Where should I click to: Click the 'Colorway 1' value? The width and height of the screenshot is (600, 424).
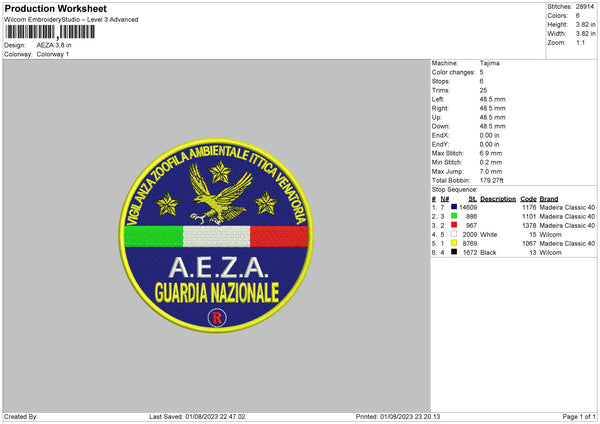[53, 54]
